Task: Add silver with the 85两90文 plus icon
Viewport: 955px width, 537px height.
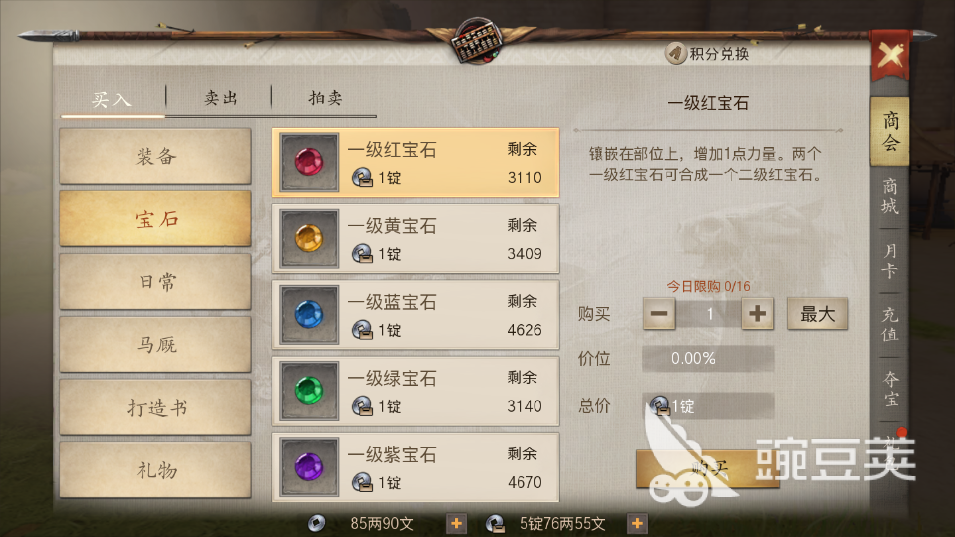Action: pyautogui.click(x=456, y=523)
